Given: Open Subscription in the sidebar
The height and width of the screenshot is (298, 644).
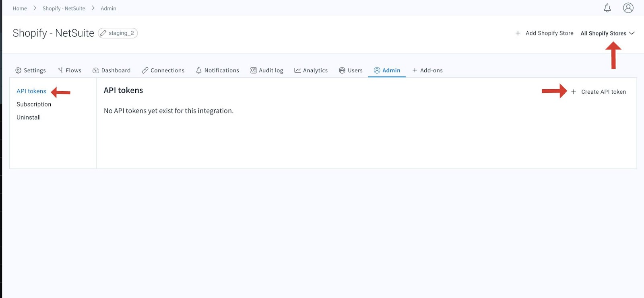Looking at the screenshot, I should tap(34, 104).
